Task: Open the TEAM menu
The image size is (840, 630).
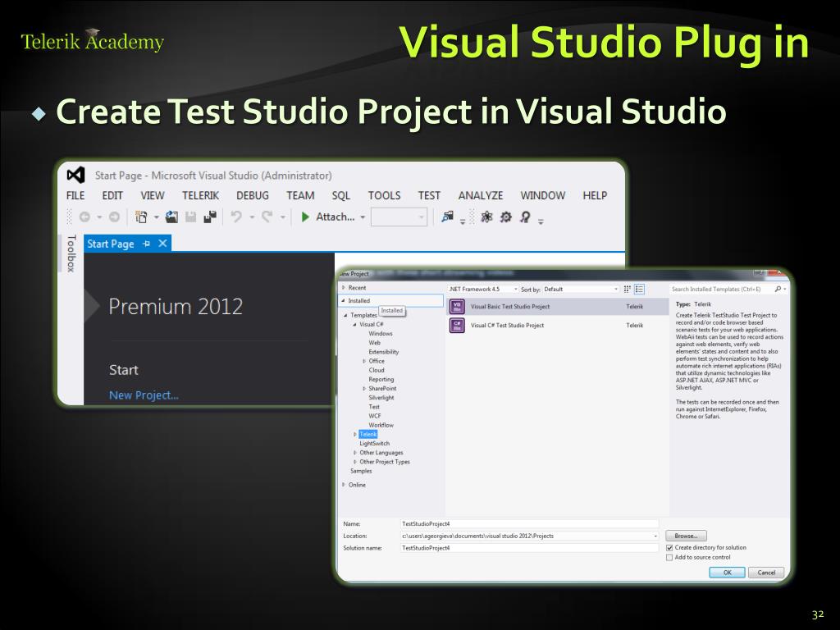Action: click(x=300, y=195)
